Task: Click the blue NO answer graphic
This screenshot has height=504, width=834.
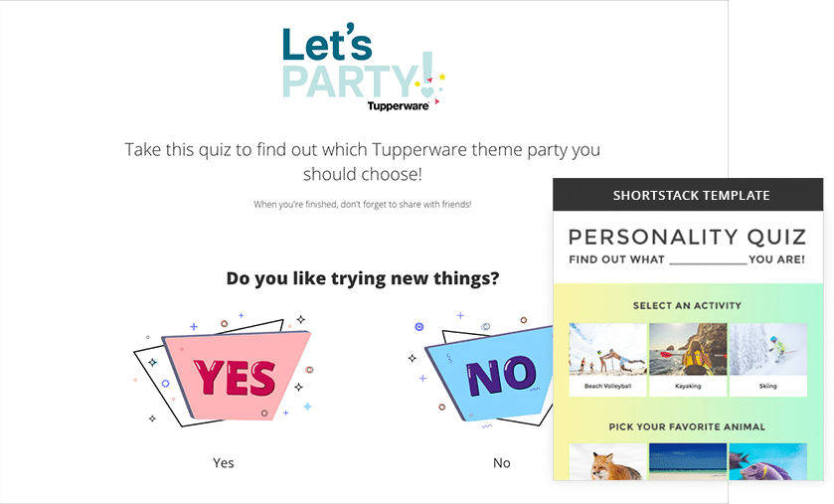Action: [x=487, y=376]
